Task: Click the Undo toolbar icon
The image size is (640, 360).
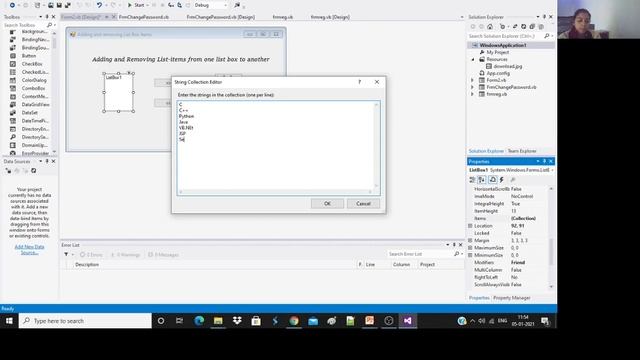Action: point(99,5)
